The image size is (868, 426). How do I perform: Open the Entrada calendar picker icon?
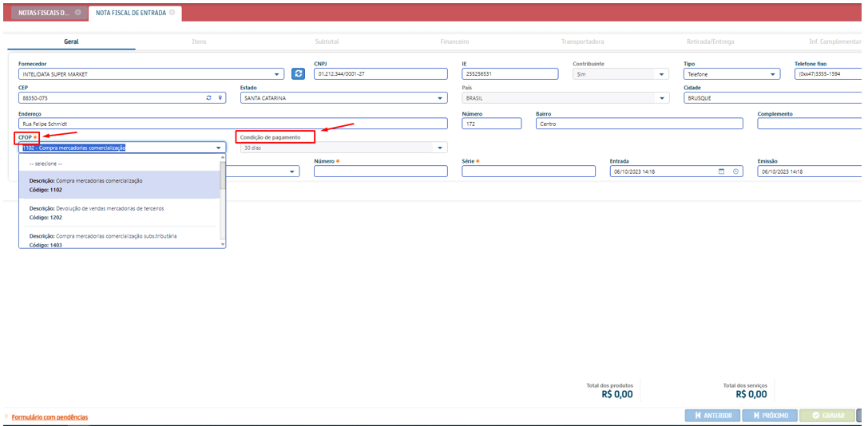click(x=722, y=172)
